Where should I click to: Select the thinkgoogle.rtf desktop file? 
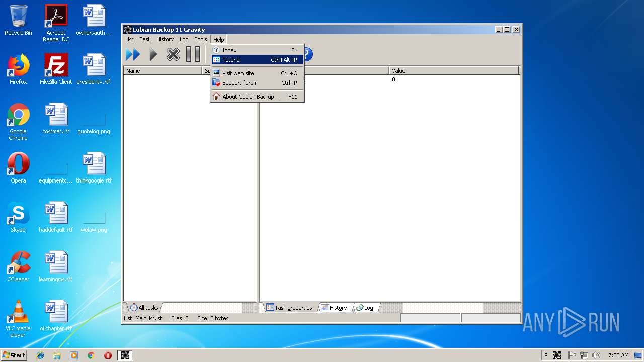tap(94, 168)
